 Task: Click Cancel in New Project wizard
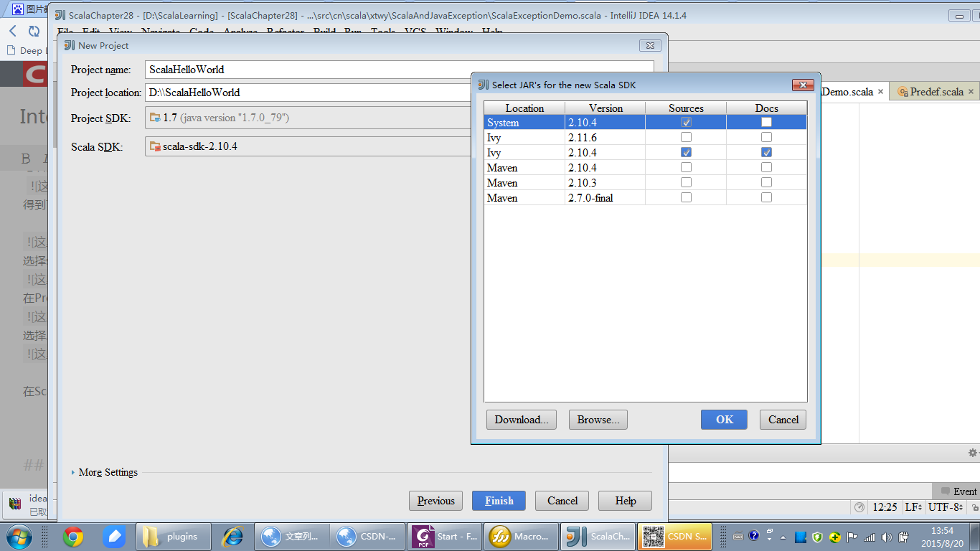(562, 501)
